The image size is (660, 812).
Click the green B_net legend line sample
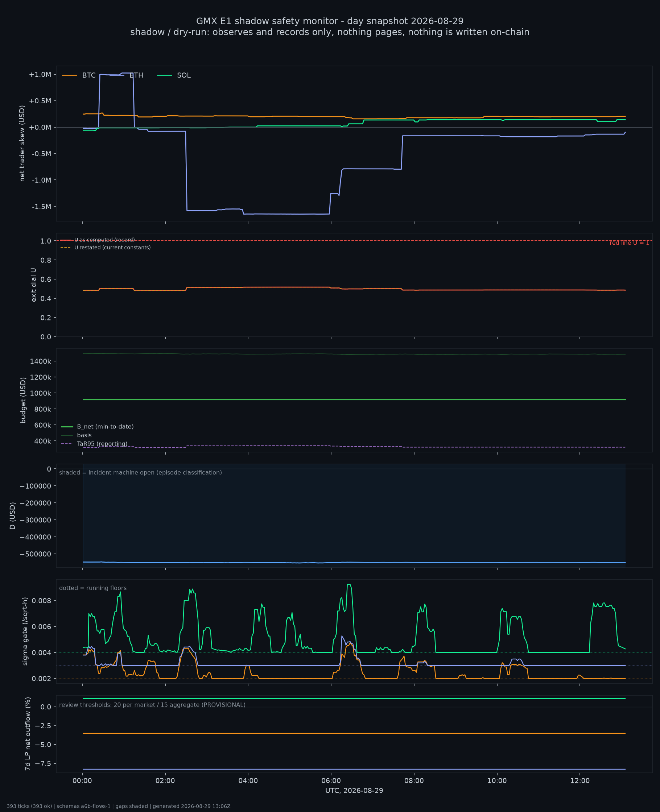pos(67,427)
